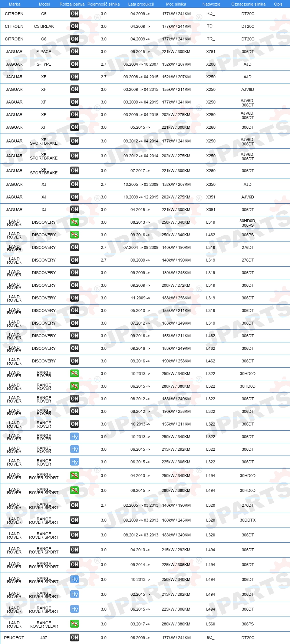
Task: Click the 03.2017 -> production date
Action: click(140, 624)
